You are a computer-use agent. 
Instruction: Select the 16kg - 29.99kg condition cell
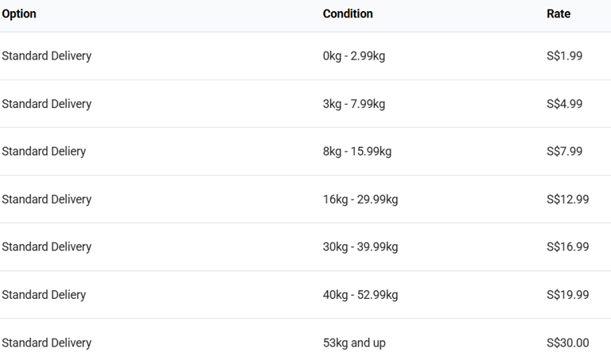tap(360, 199)
